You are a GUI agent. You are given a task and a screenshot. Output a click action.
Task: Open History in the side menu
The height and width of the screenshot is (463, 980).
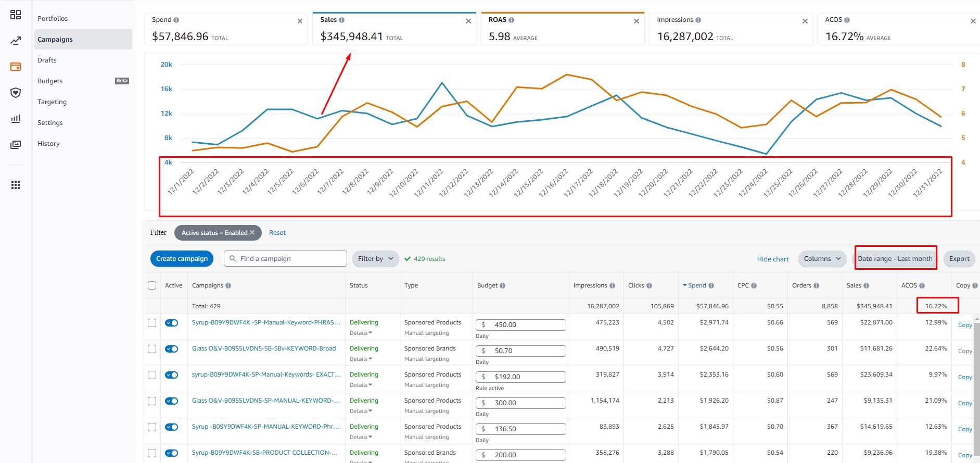point(48,143)
